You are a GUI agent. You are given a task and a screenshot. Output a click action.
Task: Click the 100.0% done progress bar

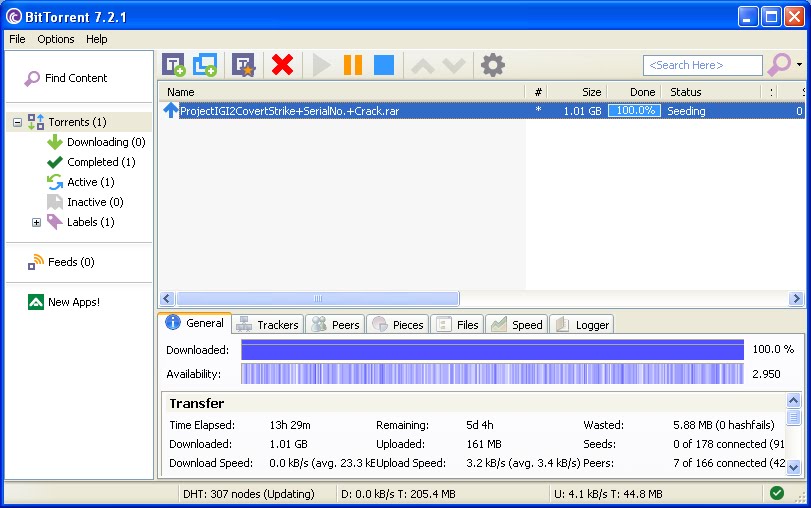[635, 111]
